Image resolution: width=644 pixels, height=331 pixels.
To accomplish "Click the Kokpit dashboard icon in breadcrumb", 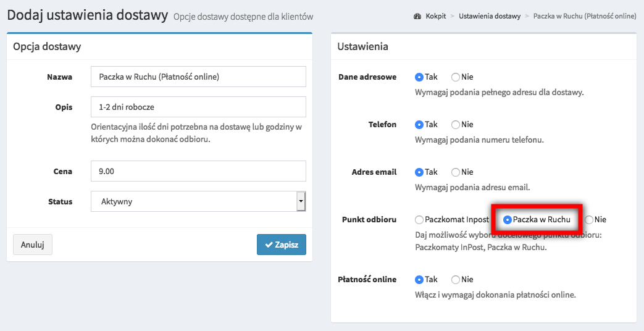I will [x=417, y=17].
